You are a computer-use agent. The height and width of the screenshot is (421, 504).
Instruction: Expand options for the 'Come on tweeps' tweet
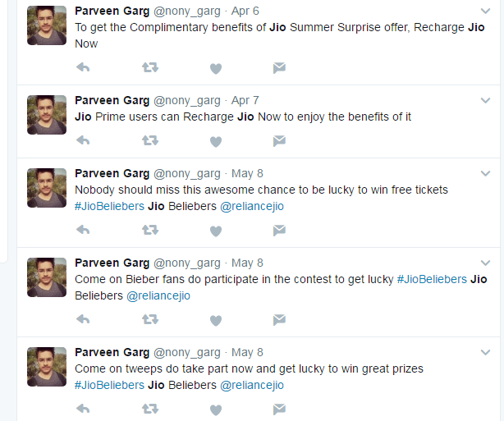[x=485, y=352]
